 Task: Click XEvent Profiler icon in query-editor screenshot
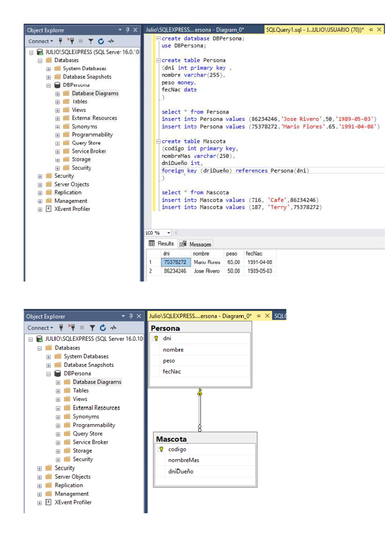[49, 209]
